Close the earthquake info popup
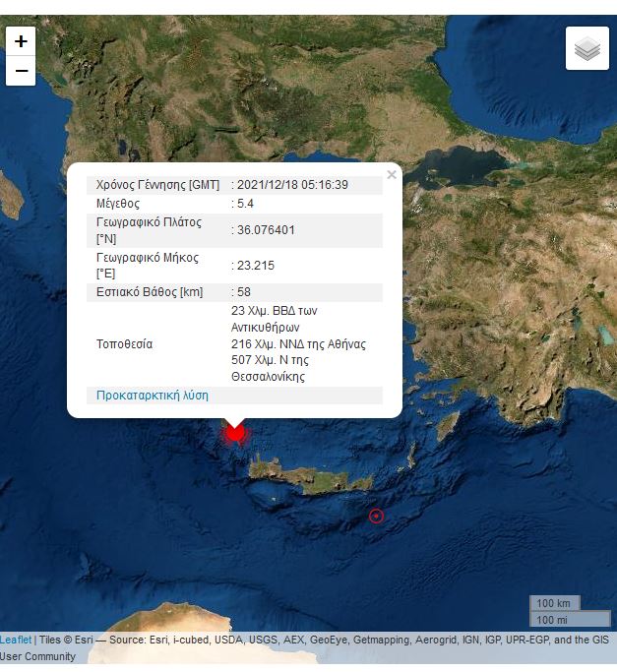 click(x=392, y=175)
